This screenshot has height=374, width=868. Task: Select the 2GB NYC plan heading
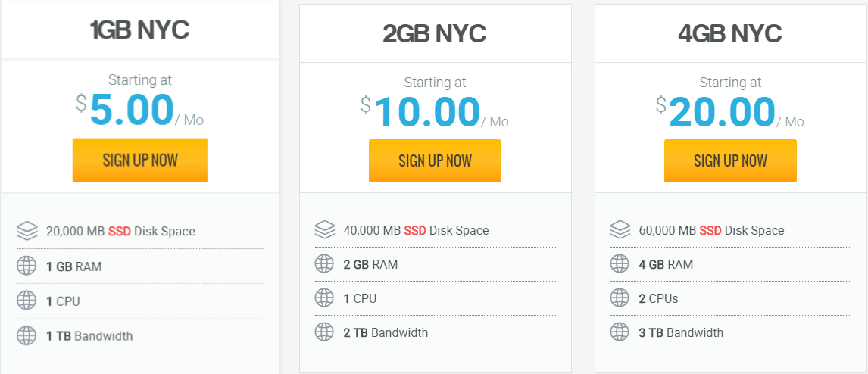point(435,33)
